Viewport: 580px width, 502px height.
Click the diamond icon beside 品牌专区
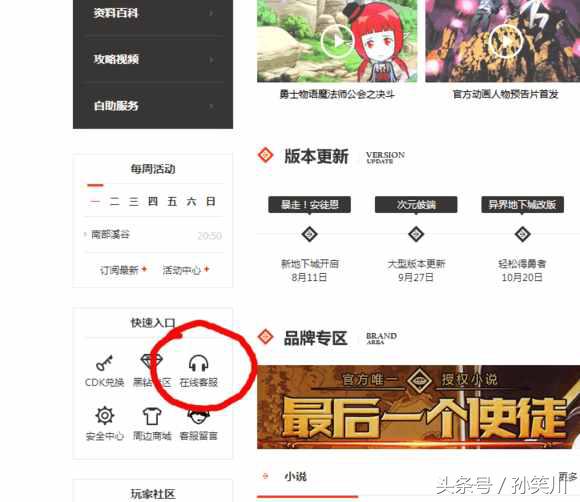click(265, 337)
